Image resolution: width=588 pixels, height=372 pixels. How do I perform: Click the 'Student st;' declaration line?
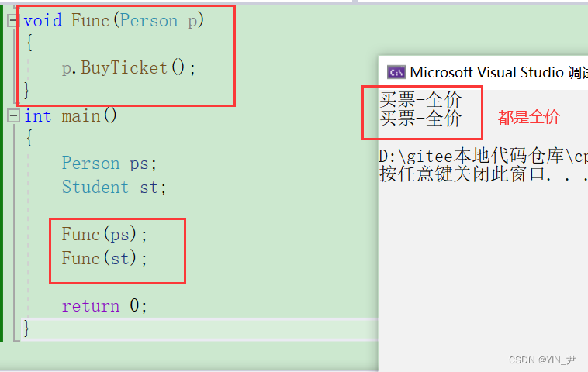pyautogui.click(x=114, y=187)
